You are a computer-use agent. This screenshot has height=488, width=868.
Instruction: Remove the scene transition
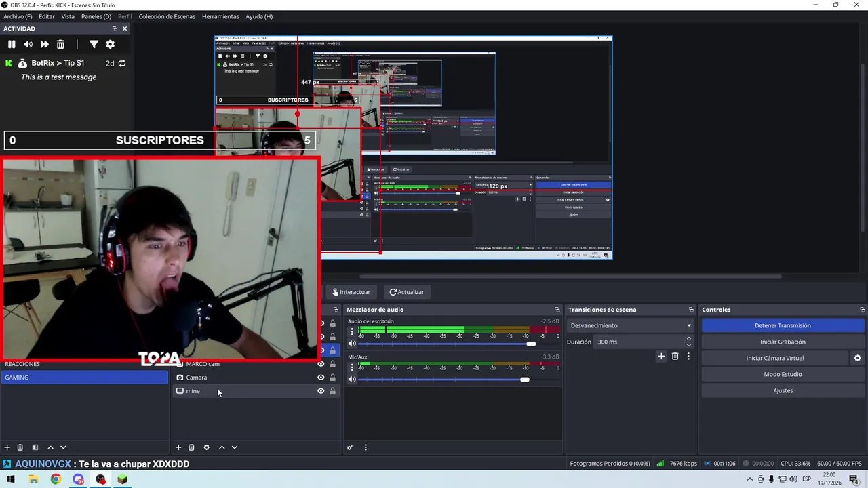(x=675, y=357)
